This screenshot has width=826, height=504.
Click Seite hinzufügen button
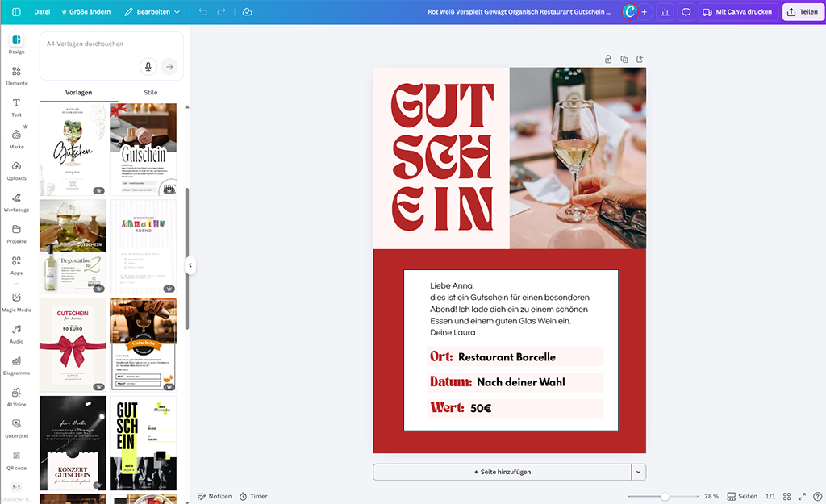[x=502, y=472]
